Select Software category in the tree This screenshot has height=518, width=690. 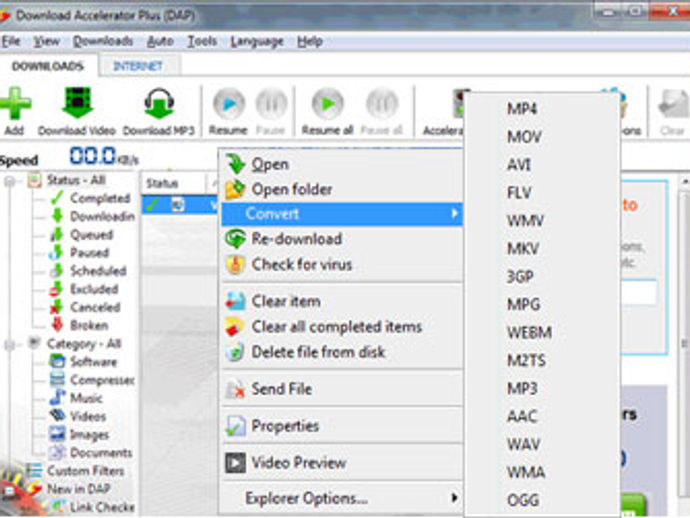click(x=94, y=362)
